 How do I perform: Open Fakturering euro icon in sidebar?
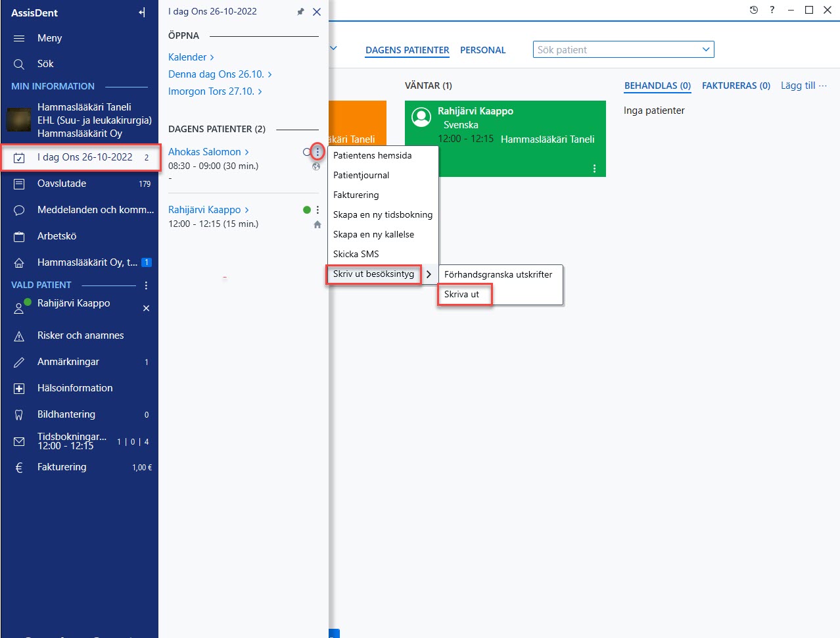(19, 467)
